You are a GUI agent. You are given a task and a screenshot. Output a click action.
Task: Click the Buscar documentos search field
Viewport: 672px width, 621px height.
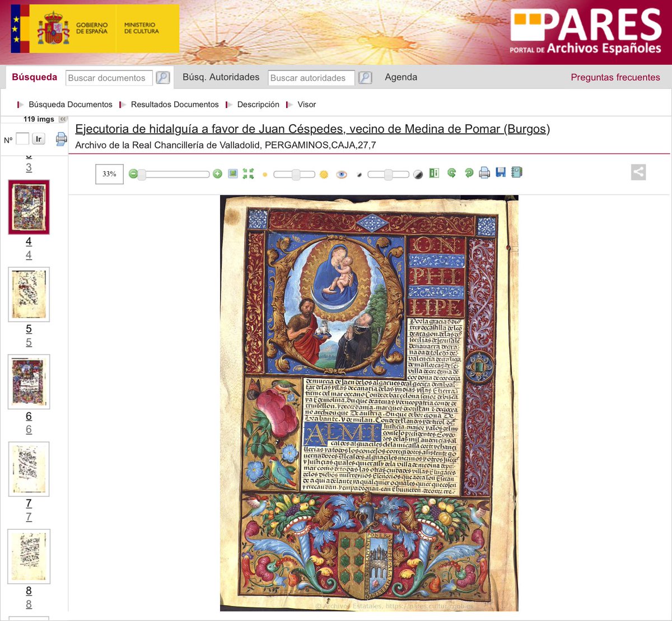[109, 78]
